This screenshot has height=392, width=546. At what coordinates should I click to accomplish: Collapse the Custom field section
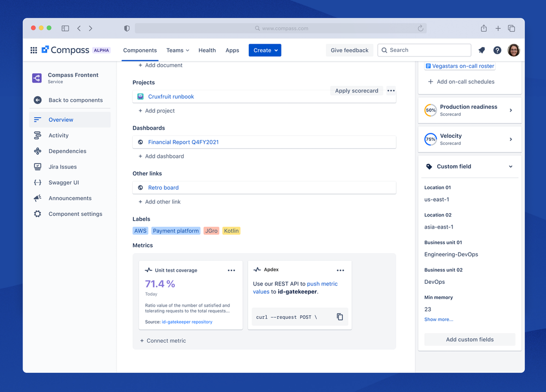pos(510,167)
